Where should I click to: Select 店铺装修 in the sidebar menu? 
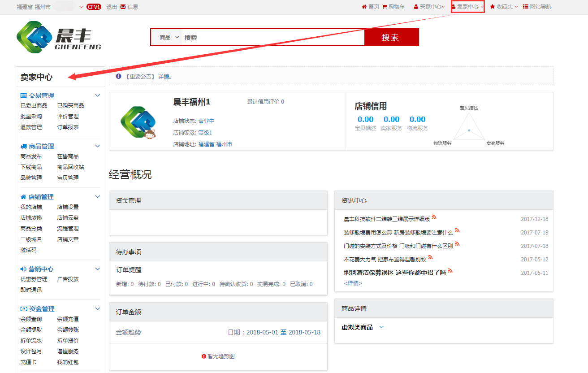(x=31, y=218)
